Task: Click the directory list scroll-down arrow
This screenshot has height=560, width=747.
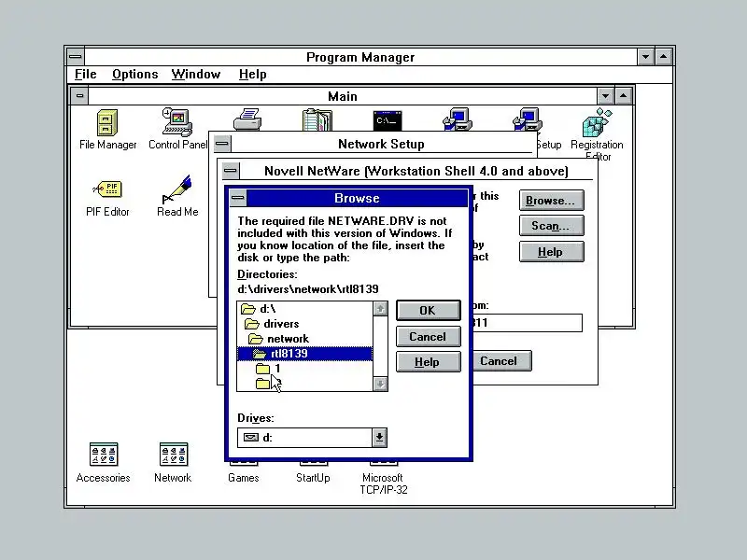Action: (380, 384)
